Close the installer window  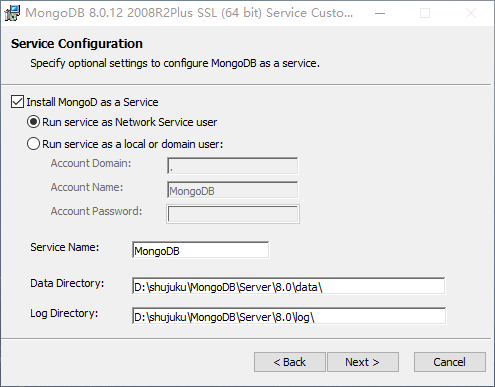tap(471, 13)
